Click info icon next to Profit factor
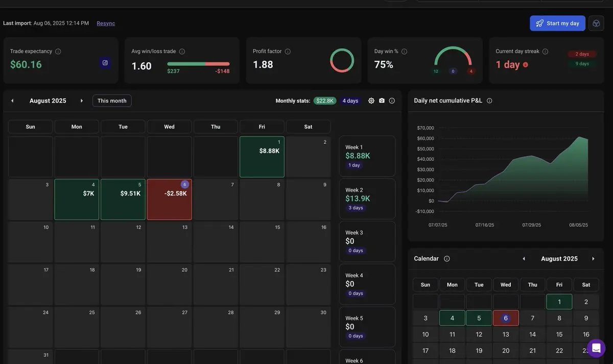 click(288, 52)
